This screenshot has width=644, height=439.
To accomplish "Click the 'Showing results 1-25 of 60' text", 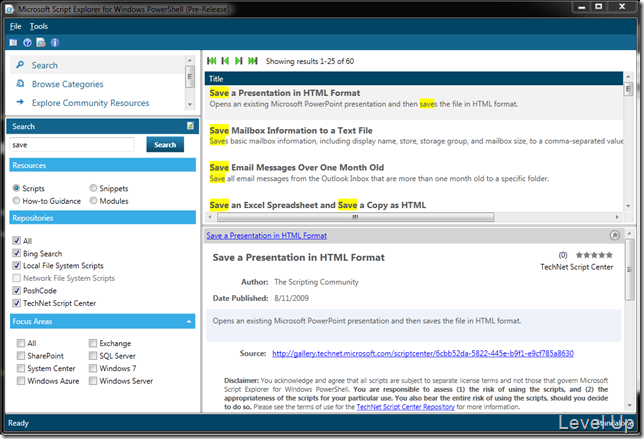I will click(310, 61).
